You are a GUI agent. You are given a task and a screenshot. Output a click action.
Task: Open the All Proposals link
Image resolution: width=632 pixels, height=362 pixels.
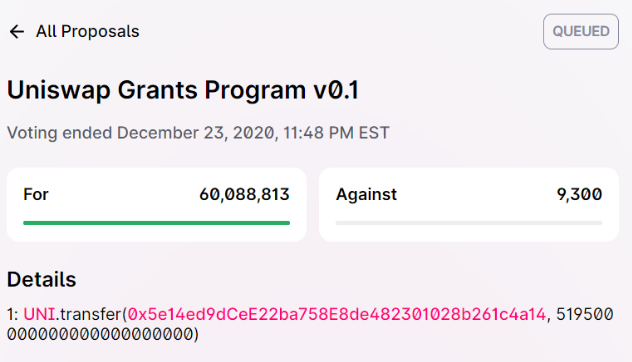[x=87, y=31]
